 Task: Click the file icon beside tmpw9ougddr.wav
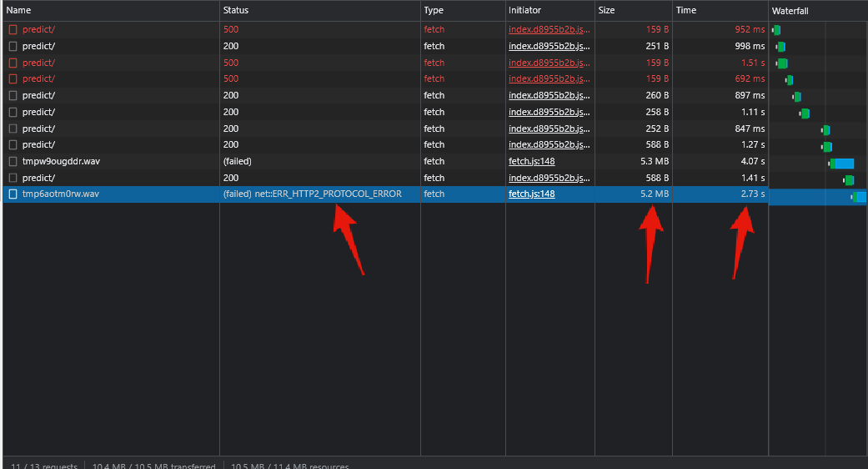13,162
